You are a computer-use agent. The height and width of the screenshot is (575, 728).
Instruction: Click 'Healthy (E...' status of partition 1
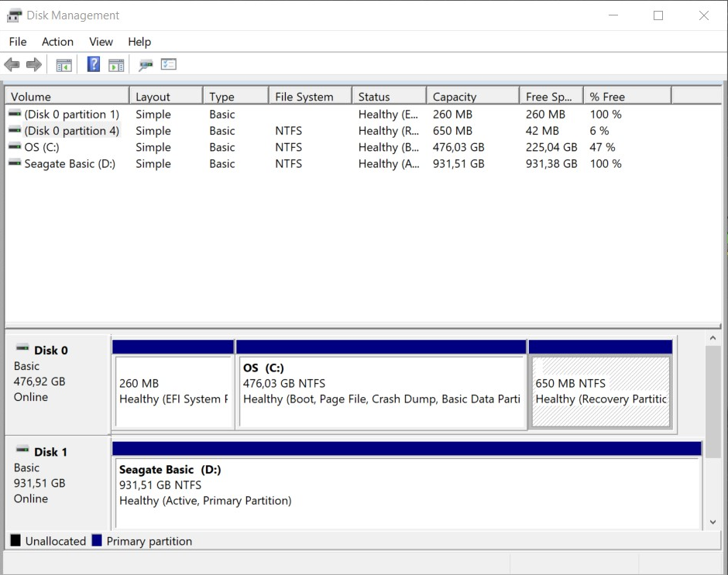tap(388, 115)
